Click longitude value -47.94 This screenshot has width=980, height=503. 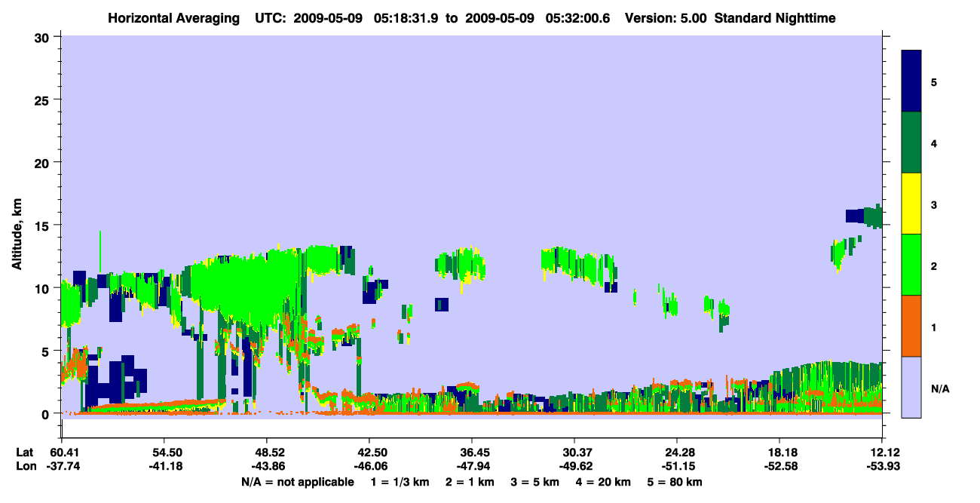click(x=472, y=467)
